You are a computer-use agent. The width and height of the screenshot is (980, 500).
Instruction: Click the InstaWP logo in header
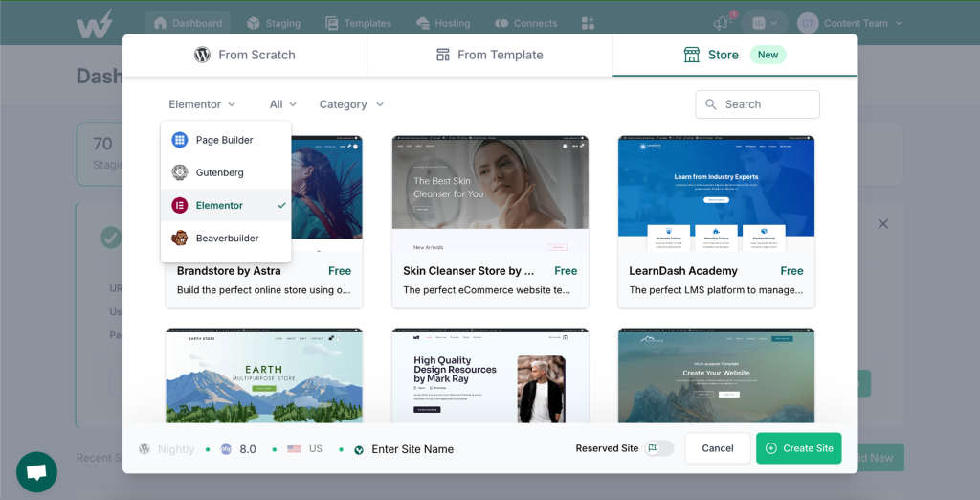pyautogui.click(x=95, y=24)
